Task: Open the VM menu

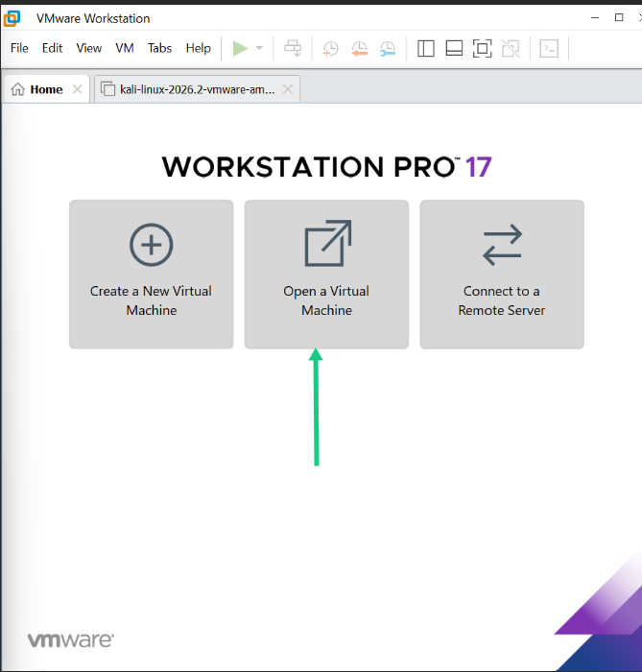Action: click(x=125, y=48)
